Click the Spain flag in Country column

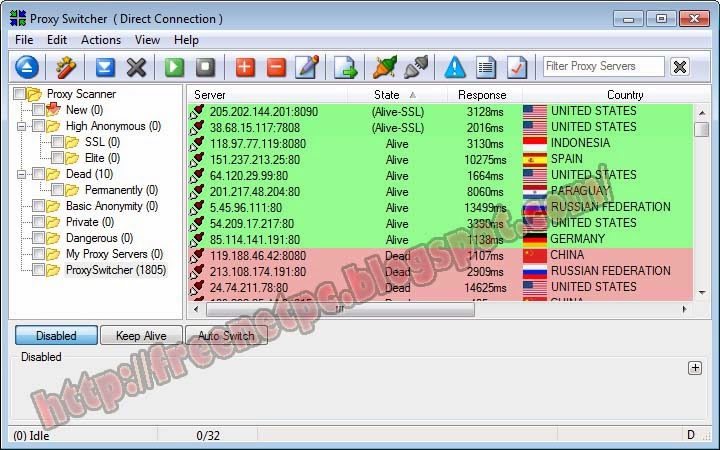[534, 159]
